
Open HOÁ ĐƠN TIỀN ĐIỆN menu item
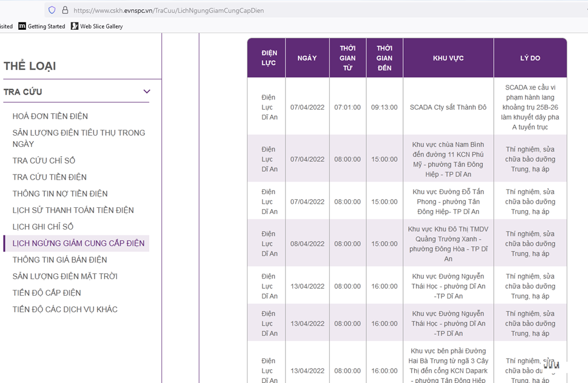pyautogui.click(x=51, y=117)
